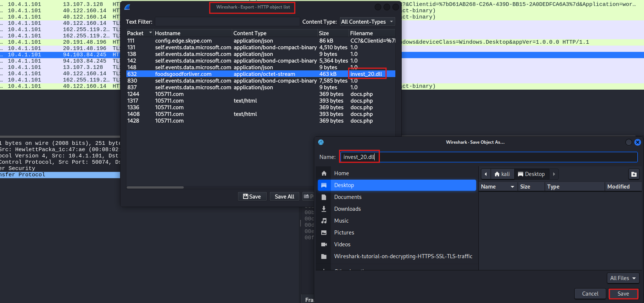The image size is (644, 303).
Task: Create a new folder with the folder-plus icon
Action: click(634, 174)
